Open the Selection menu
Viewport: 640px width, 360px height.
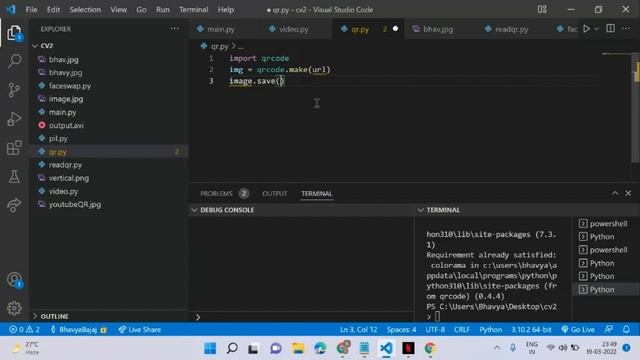(85, 9)
